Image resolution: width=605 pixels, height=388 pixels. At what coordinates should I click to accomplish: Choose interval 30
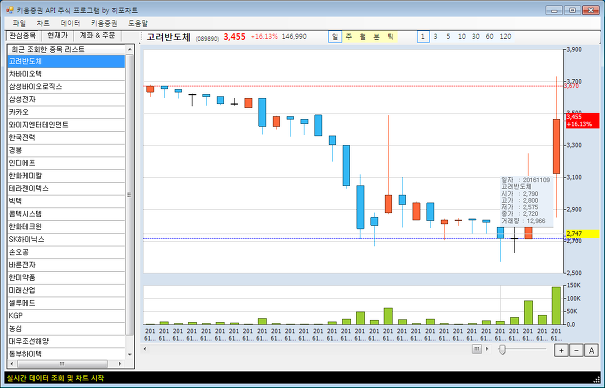click(475, 37)
